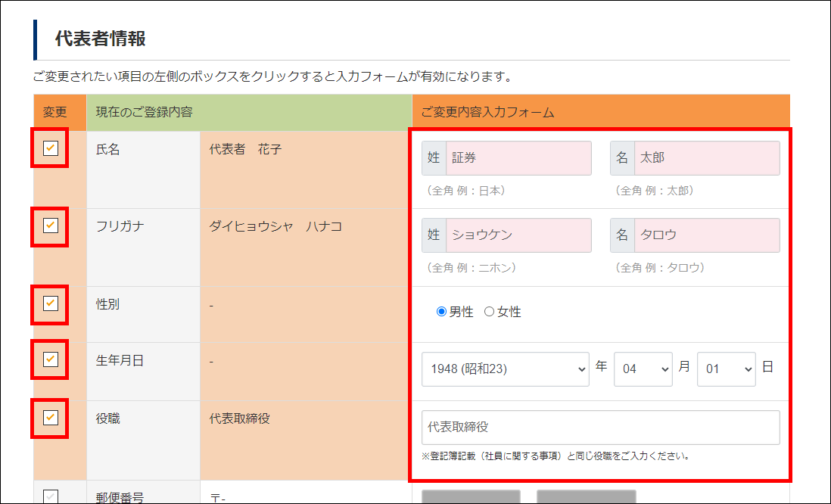Click the ご変更内容入力フォーム column header
The image size is (831, 504).
(x=487, y=113)
